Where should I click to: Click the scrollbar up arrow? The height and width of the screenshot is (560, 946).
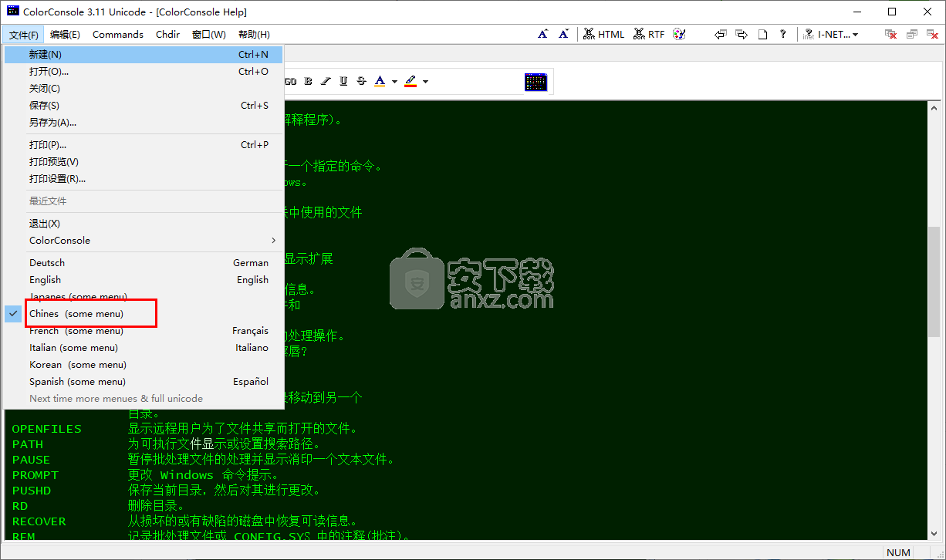(x=934, y=108)
